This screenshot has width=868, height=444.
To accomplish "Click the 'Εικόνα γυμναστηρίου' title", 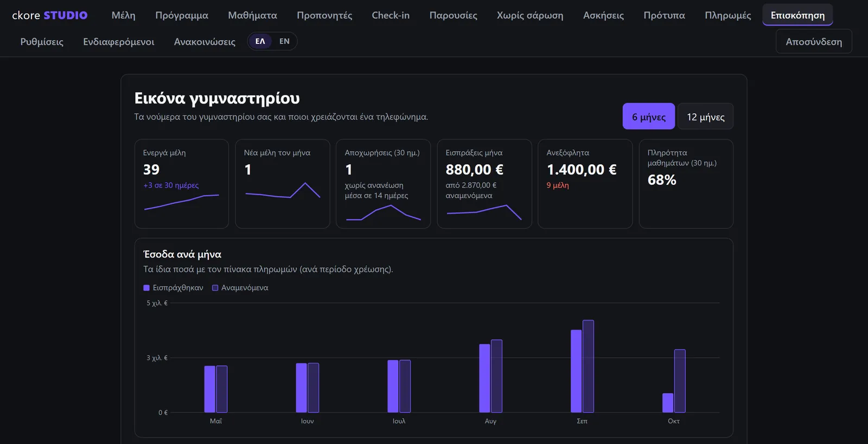I will (217, 98).
